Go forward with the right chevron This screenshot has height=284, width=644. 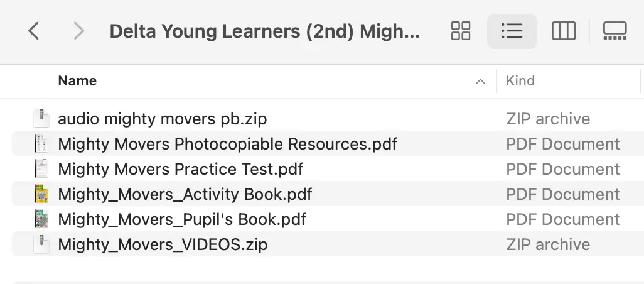(78, 31)
